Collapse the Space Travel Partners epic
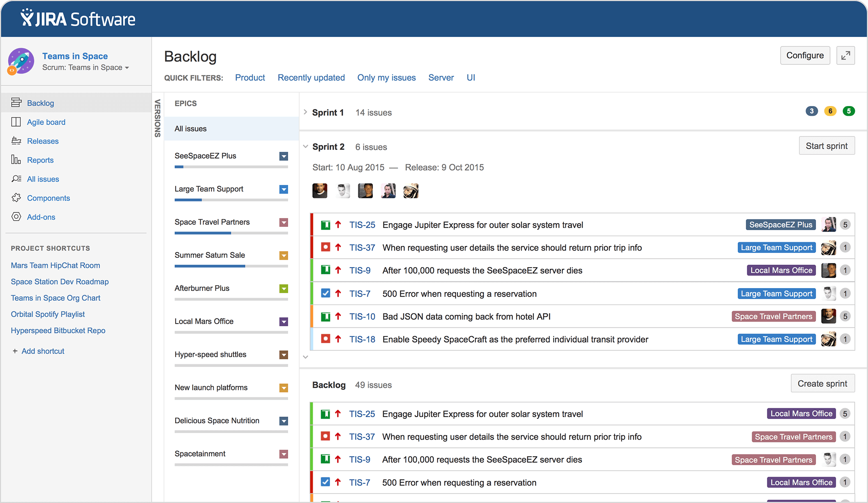 pyautogui.click(x=284, y=222)
